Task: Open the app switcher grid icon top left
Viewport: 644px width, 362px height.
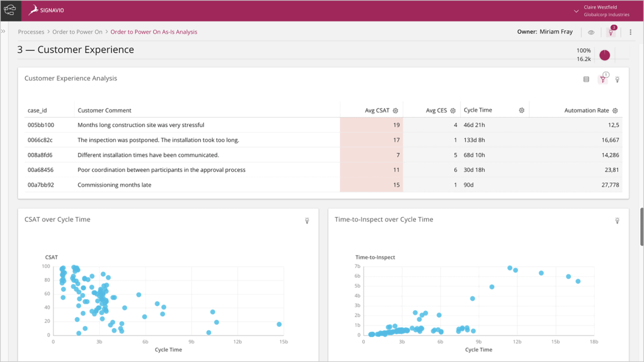Action: click(x=10, y=10)
